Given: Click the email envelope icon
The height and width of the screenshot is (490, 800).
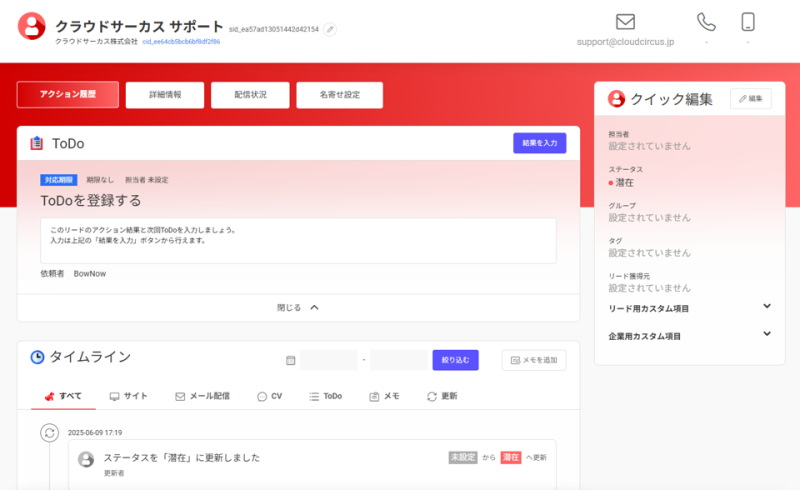Looking at the screenshot, I should (625, 22).
